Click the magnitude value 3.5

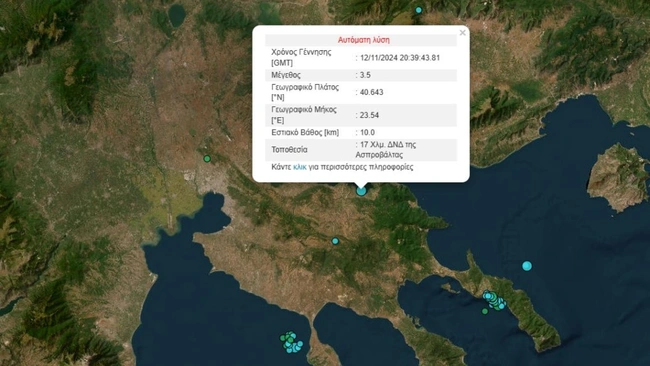click(365, 75)
